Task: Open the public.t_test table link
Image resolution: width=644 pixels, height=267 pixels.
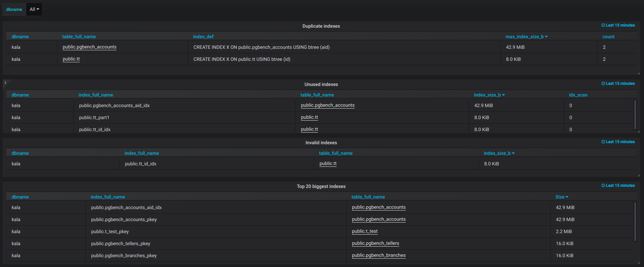Action: pyautogui.click(x=365, y=231)
